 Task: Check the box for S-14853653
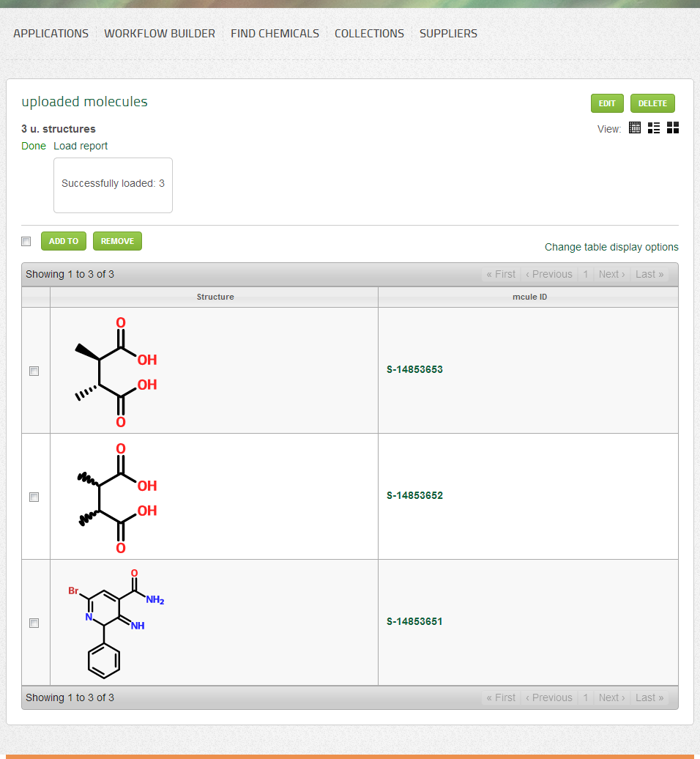click(x=34, y=371)
